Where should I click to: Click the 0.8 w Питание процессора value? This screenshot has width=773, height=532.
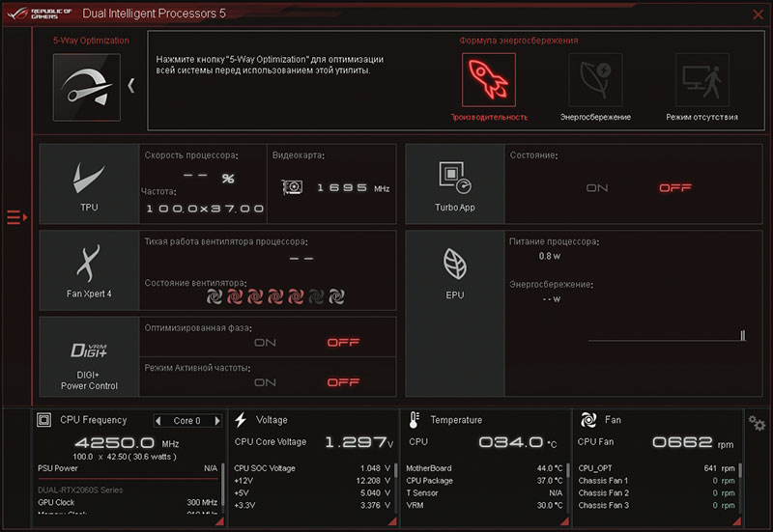[549, 256]
